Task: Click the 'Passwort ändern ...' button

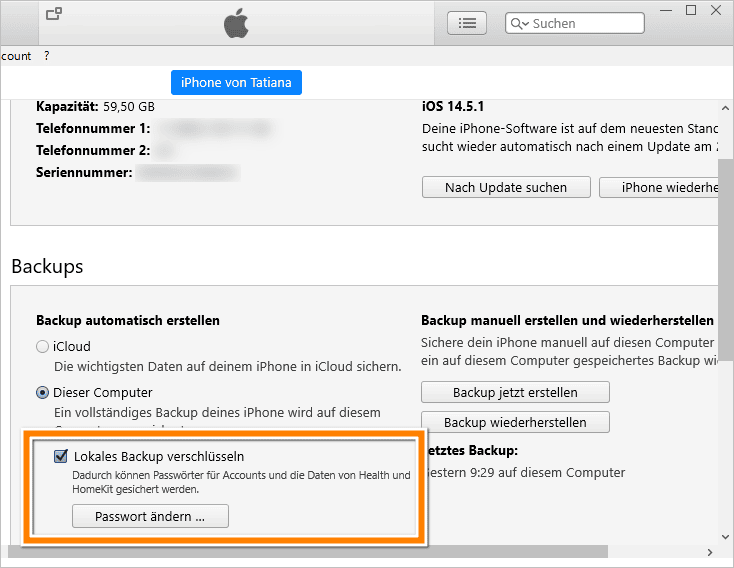Action: [150, 516]
